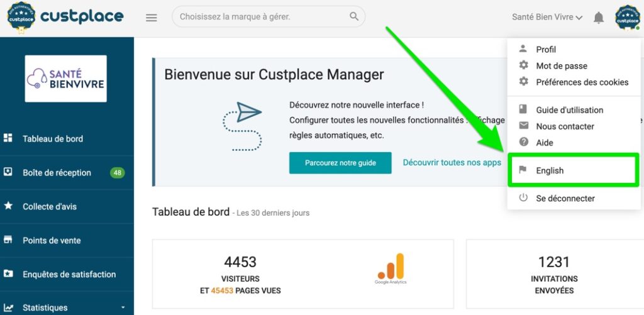Open Préférences des cookies
The height and width of the screenshot is (315, 644).
(582, 82)
